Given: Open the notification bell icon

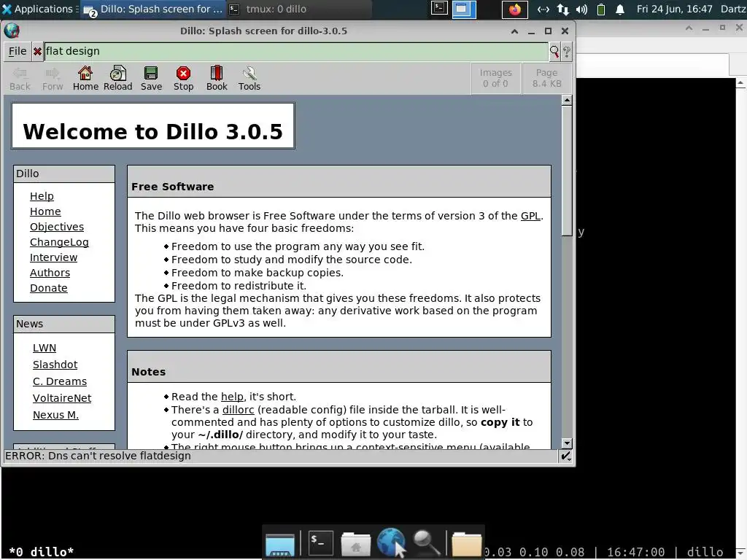Looking at the screenshot, I should pyautogui.click(x=620, y=9).
